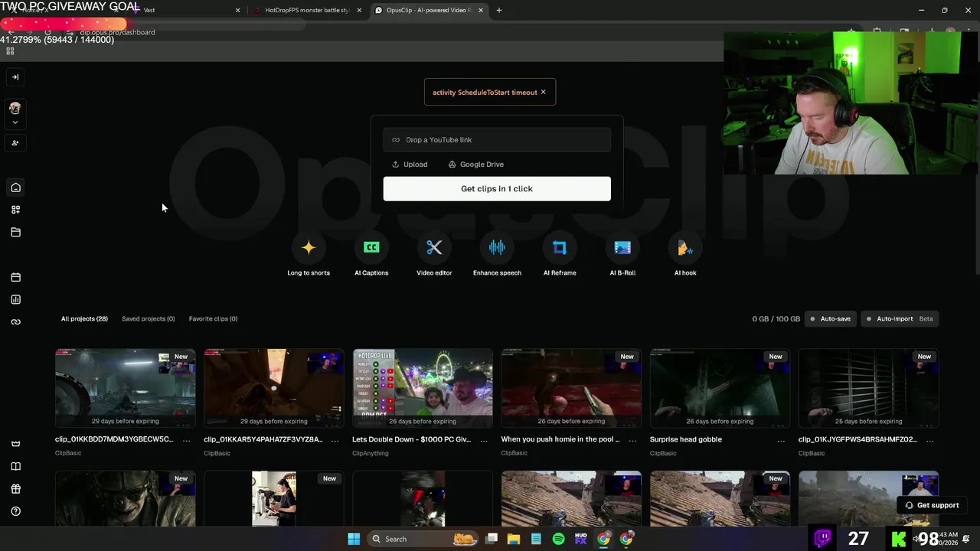Select the OpusClip AI-powered Video browser tab

429,11
